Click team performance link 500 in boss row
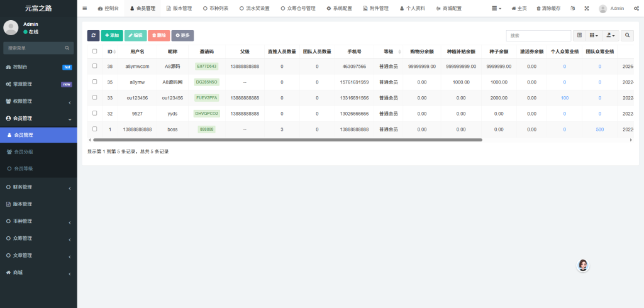Image resolution: width=644 pixels, height=308 pixels. pyautogui.click(x=599, y=129)
